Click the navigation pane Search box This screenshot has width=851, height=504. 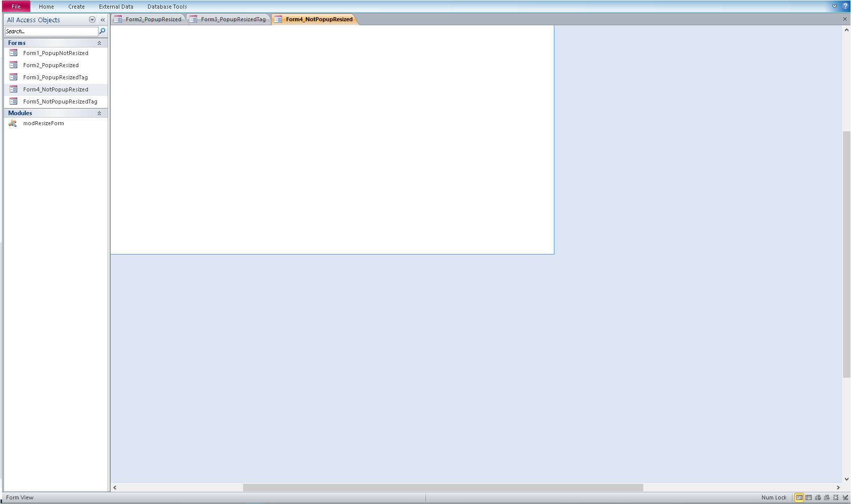click(x=52, y=31)
